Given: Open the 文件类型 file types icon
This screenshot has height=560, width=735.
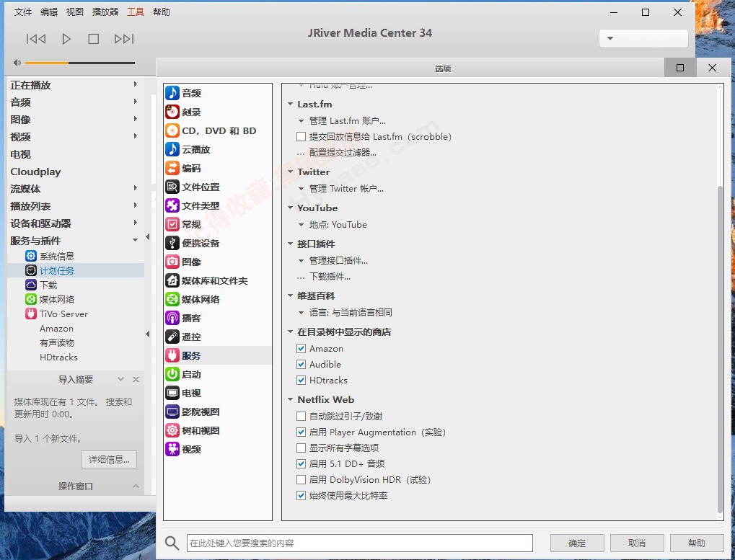Looking at the screenshot, I should point(172,205).
